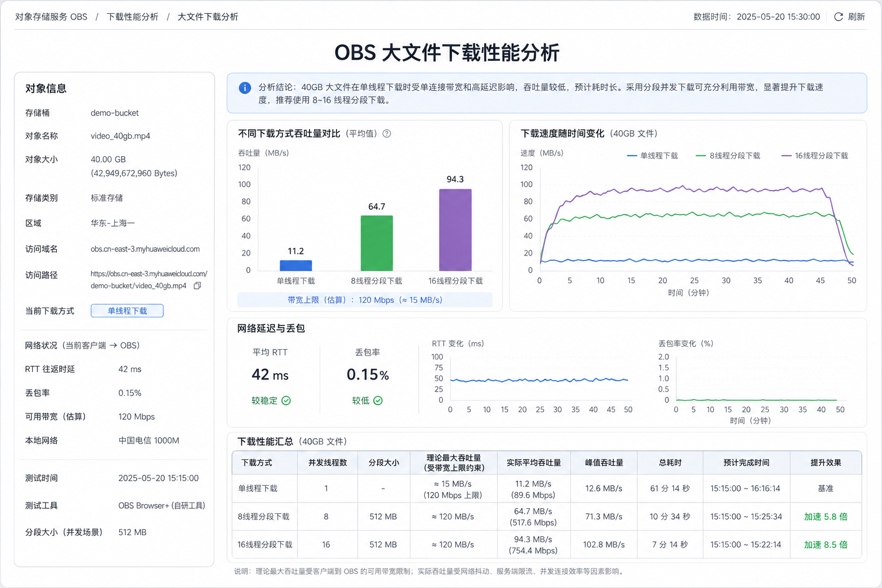Click the 42 ms average RTT figure
The width and height of the screenshot is (882, 588).
270,375
